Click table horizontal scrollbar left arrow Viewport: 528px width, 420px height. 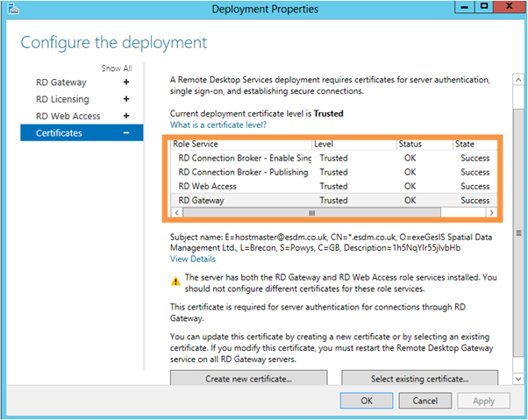177,213
